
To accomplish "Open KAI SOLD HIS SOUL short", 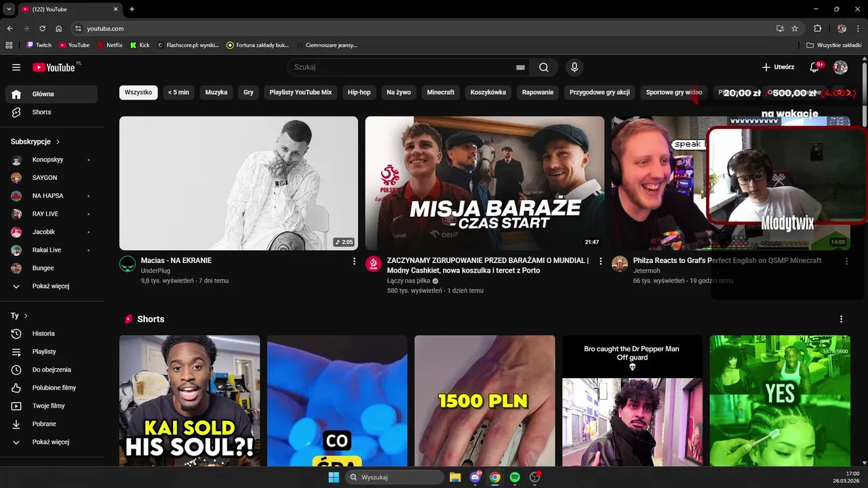I will pos(190,401).
